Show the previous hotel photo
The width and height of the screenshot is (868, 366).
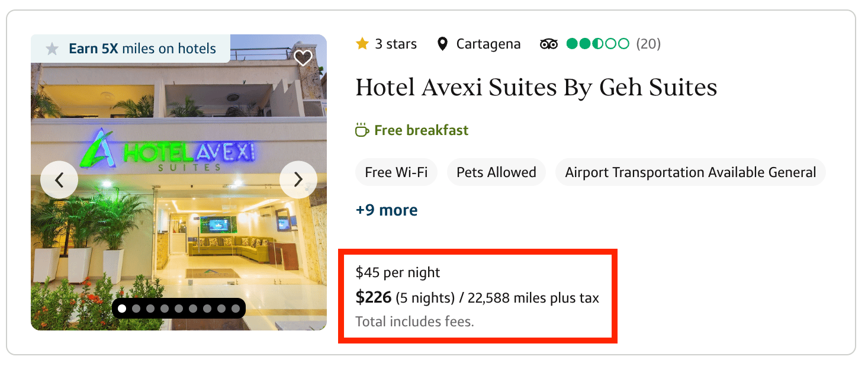click(x=59, y=179)
